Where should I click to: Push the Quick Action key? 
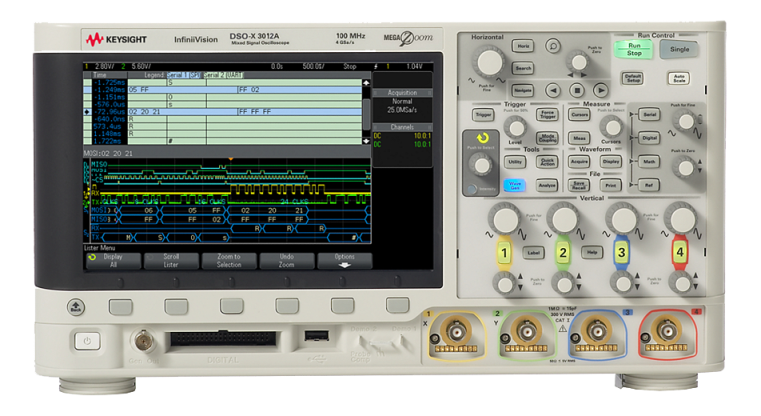(x=547, y=162)
